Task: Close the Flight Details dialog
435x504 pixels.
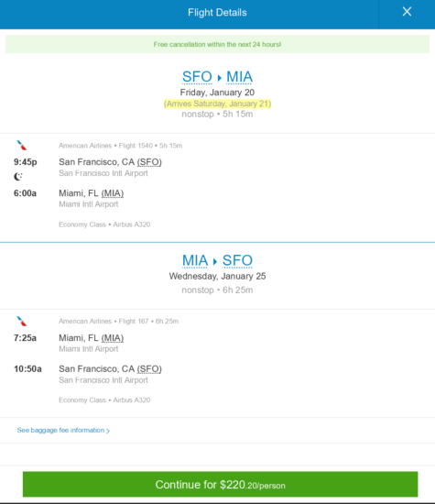Action: click(x=407, y=12)
